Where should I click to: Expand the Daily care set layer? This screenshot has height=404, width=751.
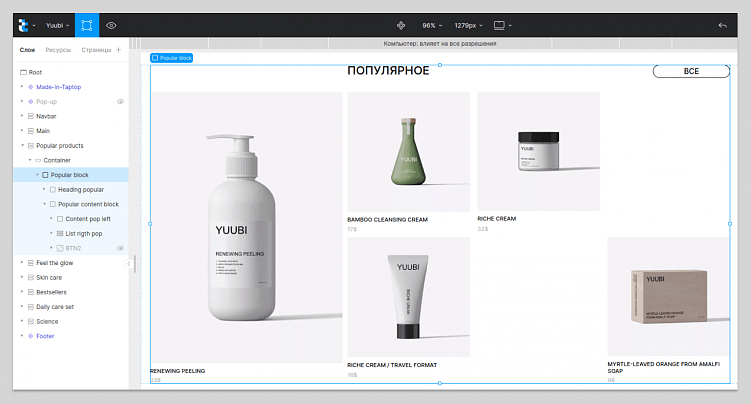coord(22,306)
